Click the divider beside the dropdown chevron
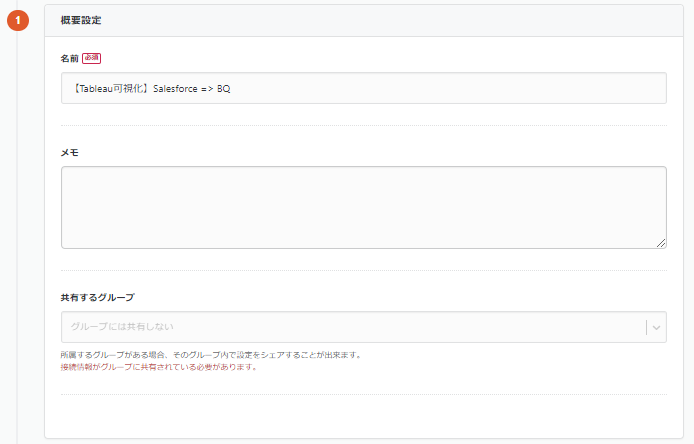 (x=647, y=327)
